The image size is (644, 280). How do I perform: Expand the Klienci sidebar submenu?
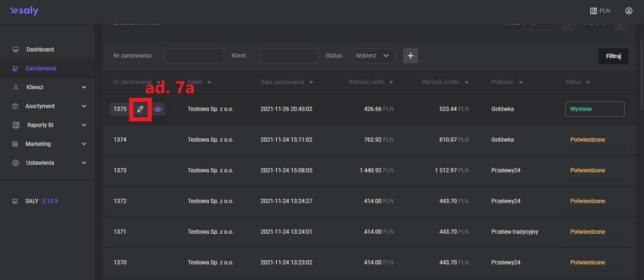pos(84,87)
